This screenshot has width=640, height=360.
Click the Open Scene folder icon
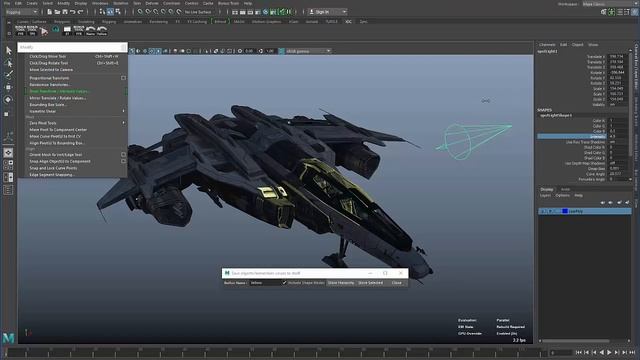click(57, 12)
